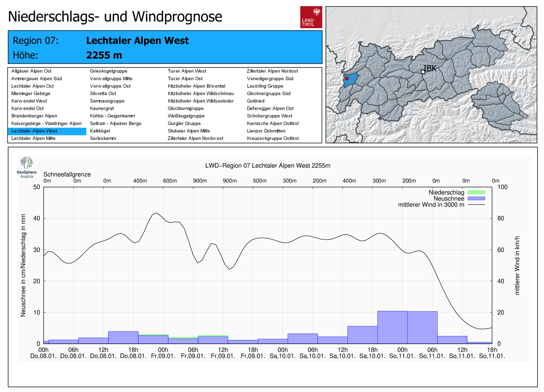Select the Zillertaler Alpen Nordost region
This screenshot has height=392, width=544.
[x=272, y=71]
